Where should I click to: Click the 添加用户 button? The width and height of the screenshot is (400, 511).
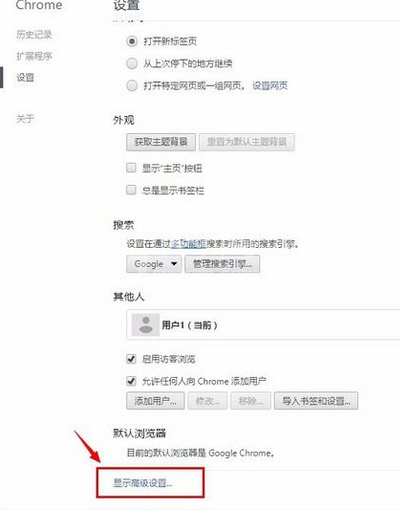[155, 401]
